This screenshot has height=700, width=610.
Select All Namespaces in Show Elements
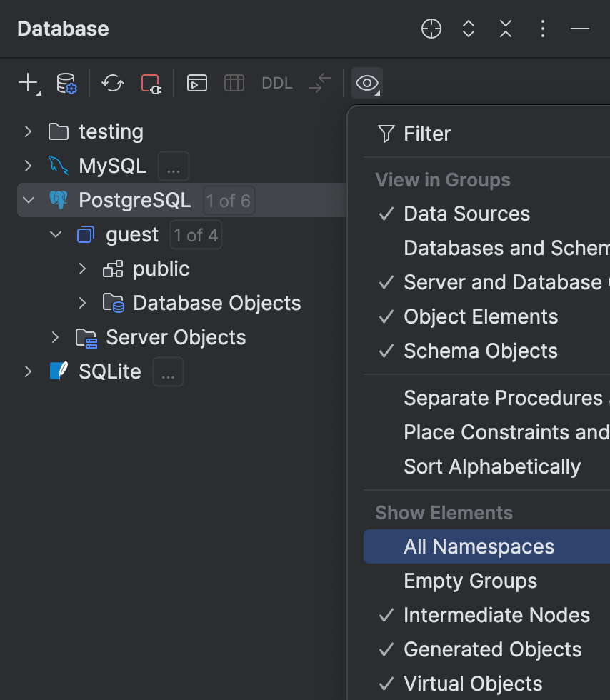[x=479, y=546]
